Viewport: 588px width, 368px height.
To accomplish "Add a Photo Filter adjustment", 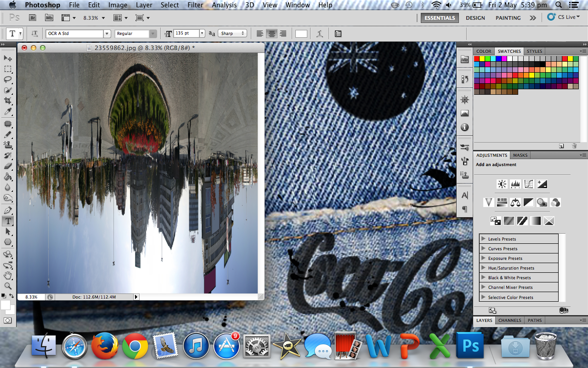I will click(542, 202).
